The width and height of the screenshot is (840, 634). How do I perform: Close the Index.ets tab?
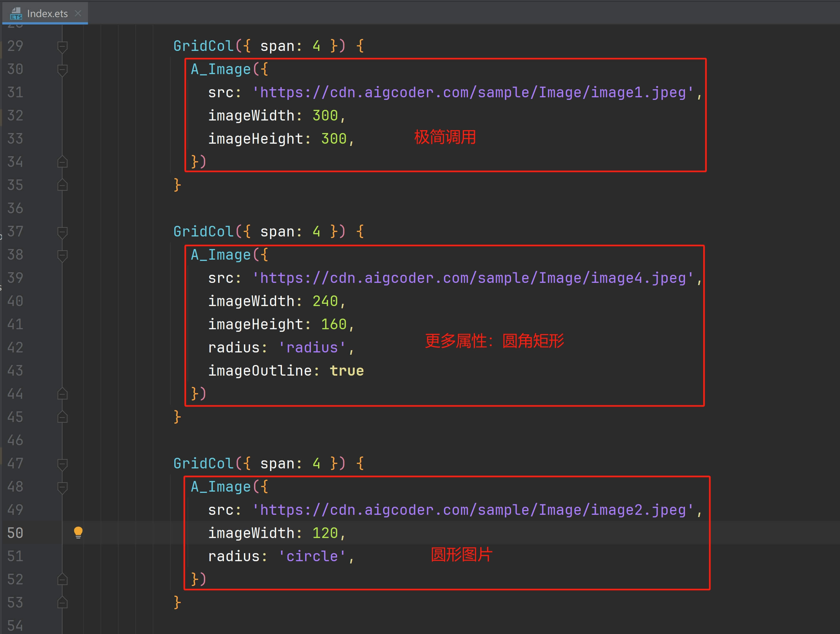(x=78, y=14)
